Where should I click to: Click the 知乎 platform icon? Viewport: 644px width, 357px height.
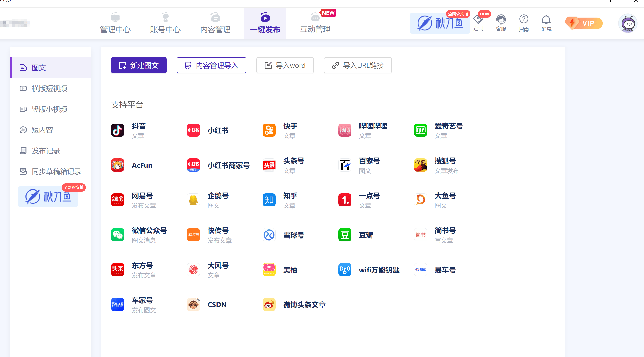pyautogui.click(x=269, y=200)
